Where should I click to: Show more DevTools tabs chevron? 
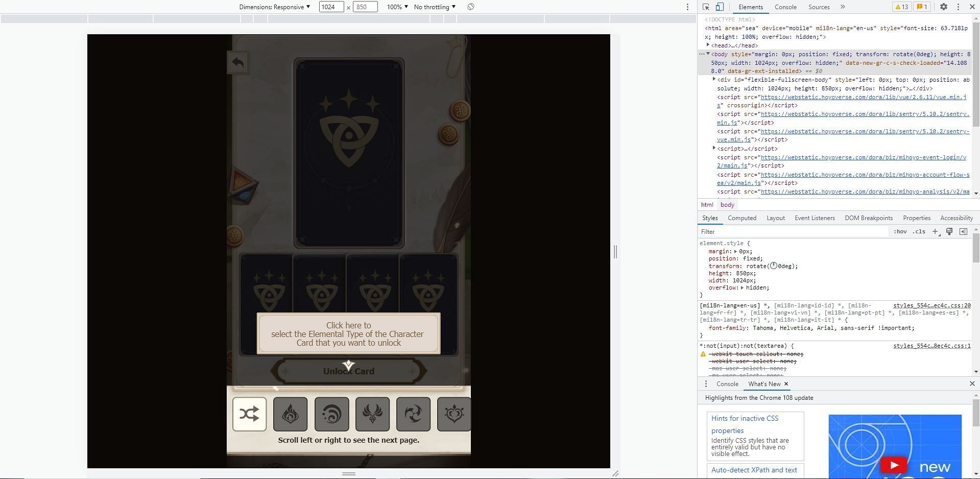pyautogui.click(x=843, y=7)
